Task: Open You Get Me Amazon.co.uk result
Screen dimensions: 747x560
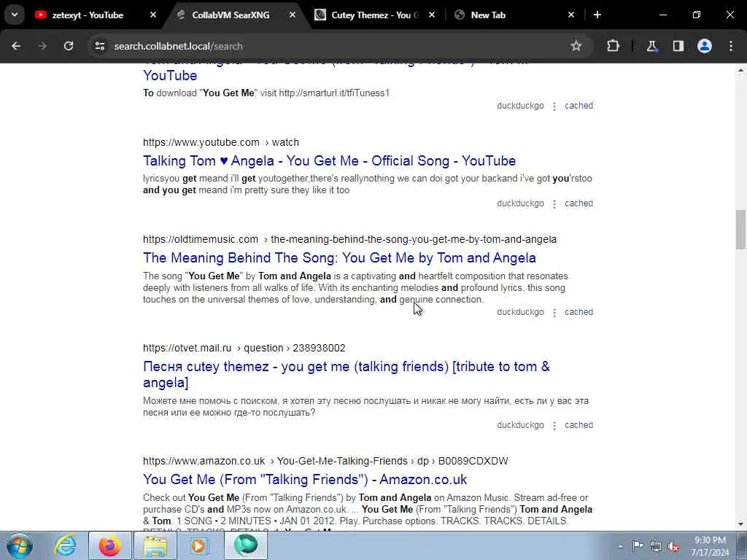Action: pyautogui.click(x=305, y=480)
